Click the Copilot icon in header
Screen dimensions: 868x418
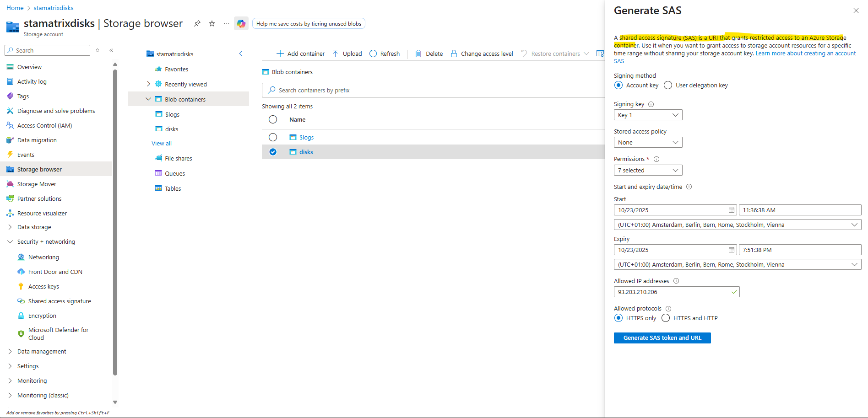(x=241, y=24)
